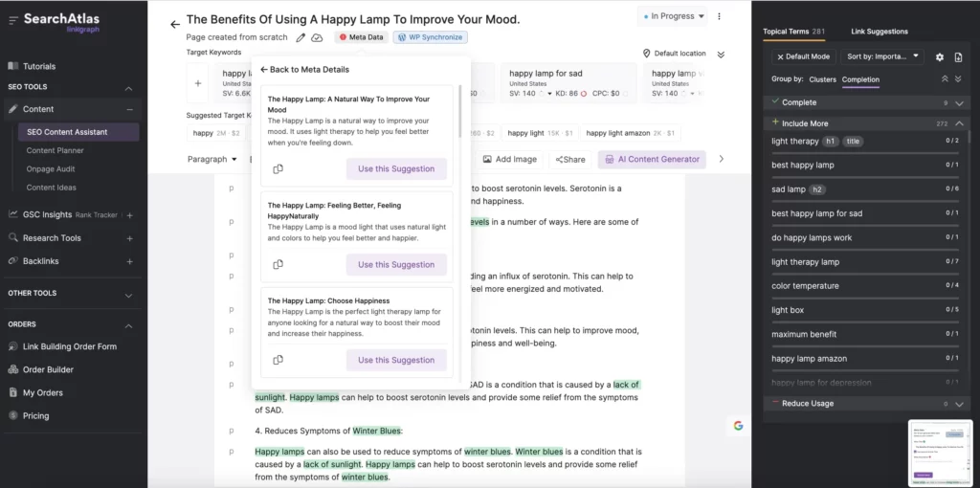Open the video thumbnail preview
The height and width of the screenshot is (488, 980).
[x=941, y=453]
